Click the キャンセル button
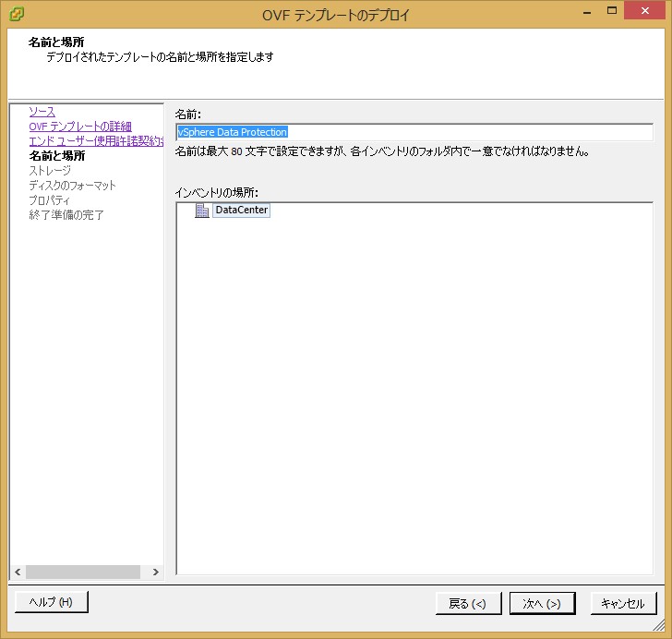Image resolution: width=672 pixels, height=639 pixels. click(x=624, y=604)
